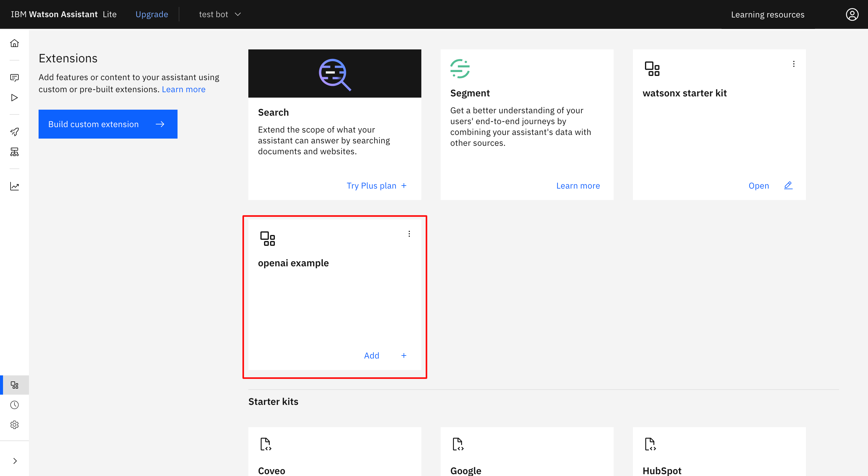Viewport: 868px width, 476px height.
Task: Expand the test bot assistant dropdown
Action: (220, 14)
